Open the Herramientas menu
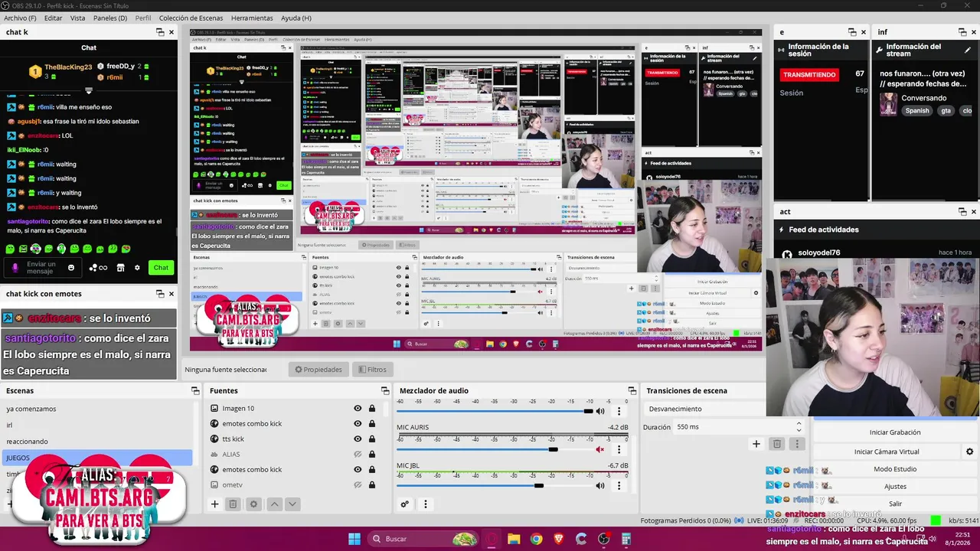This screenshot has width=980, height=551. click(251, 18)
